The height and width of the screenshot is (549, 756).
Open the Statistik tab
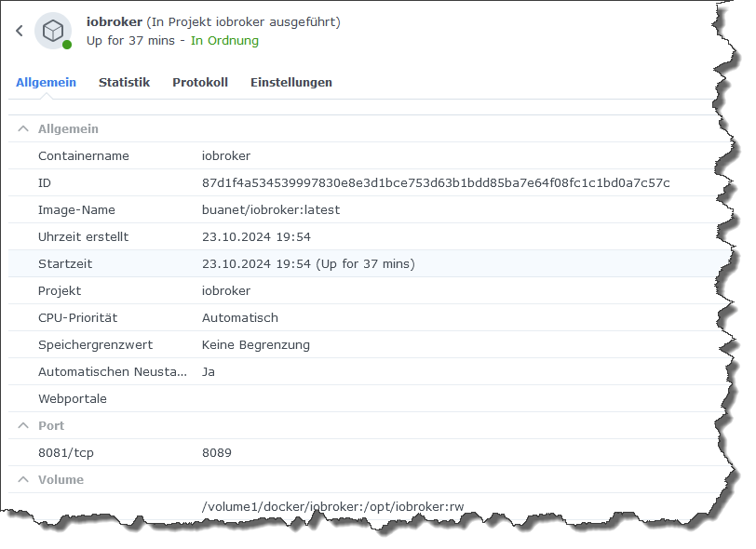pyautogui.click(x=124, y=83)
